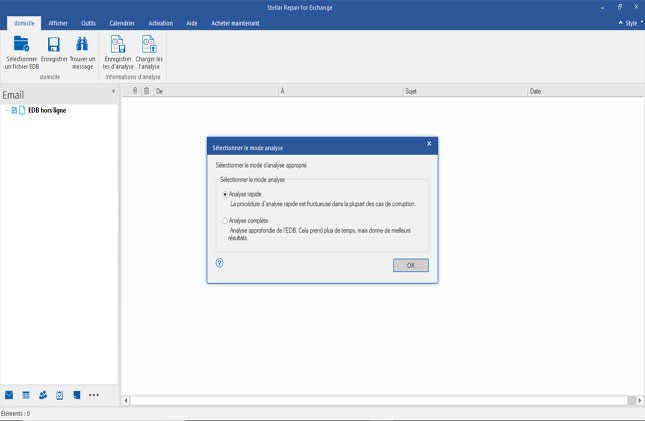Choose the Analyse complète option
645x421 pixels.
pos(224,220)
